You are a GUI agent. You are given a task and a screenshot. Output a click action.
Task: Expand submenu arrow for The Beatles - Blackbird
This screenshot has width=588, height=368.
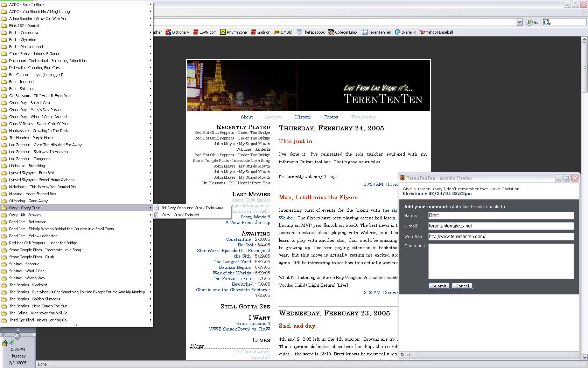pyautogui.click(x=150, y=285)
